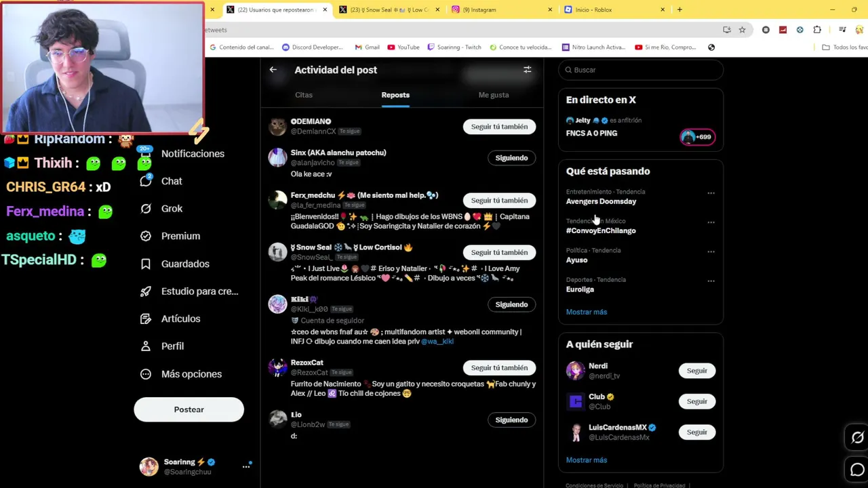Toggle Siguiendo button for Kiki
Image resolution: width=868 pixels, height=488 pixels.
[511, 304]
